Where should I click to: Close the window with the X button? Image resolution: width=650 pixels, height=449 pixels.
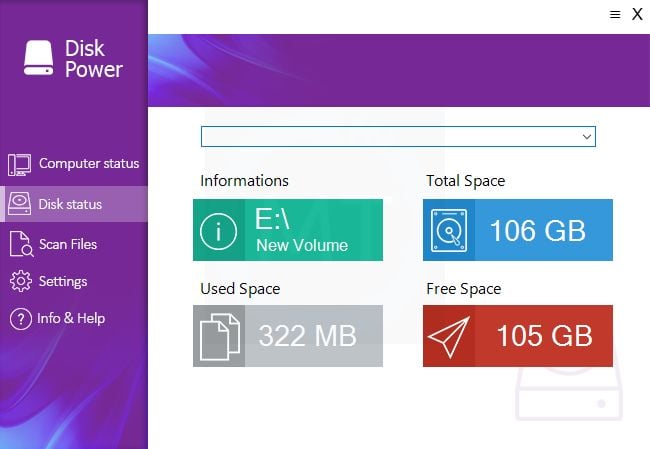[637, 14]
